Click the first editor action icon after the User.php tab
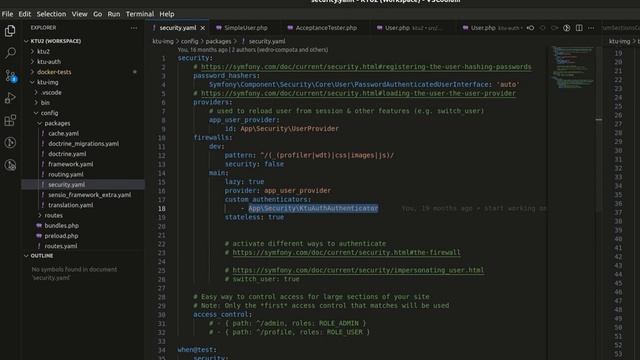 click(x=530, y=28)
